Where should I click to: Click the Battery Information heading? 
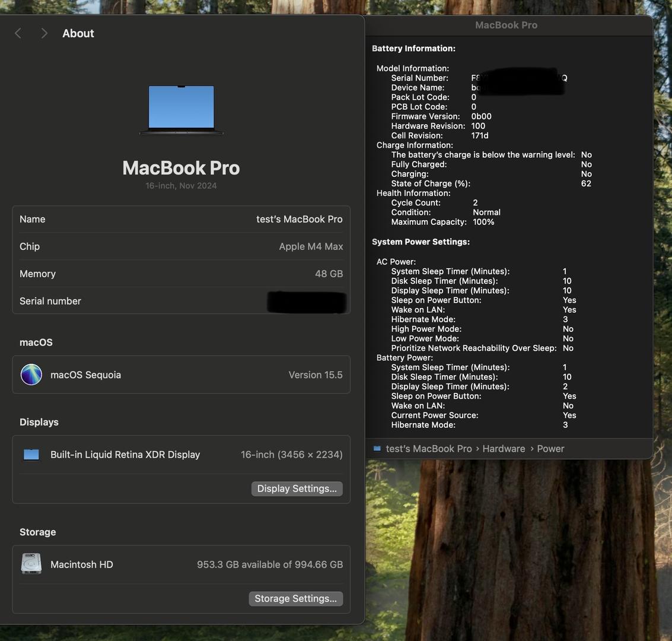pyautogui.click(x=413, y=49)
